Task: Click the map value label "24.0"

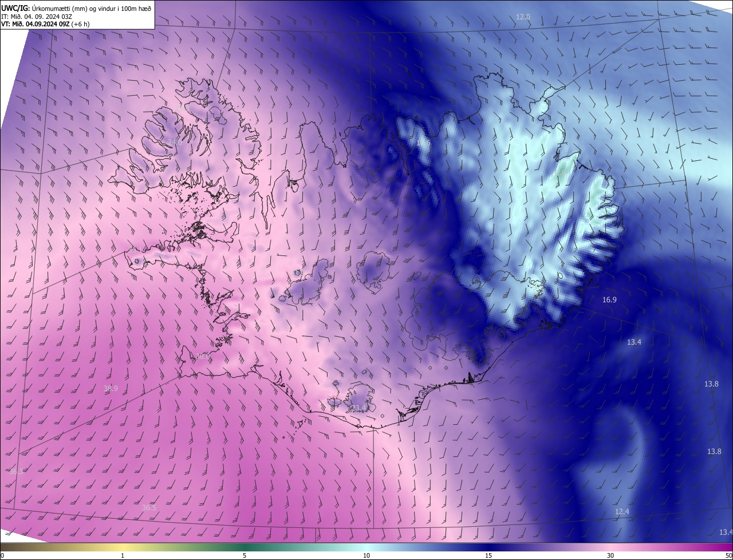Action: [x=174, y=142]
